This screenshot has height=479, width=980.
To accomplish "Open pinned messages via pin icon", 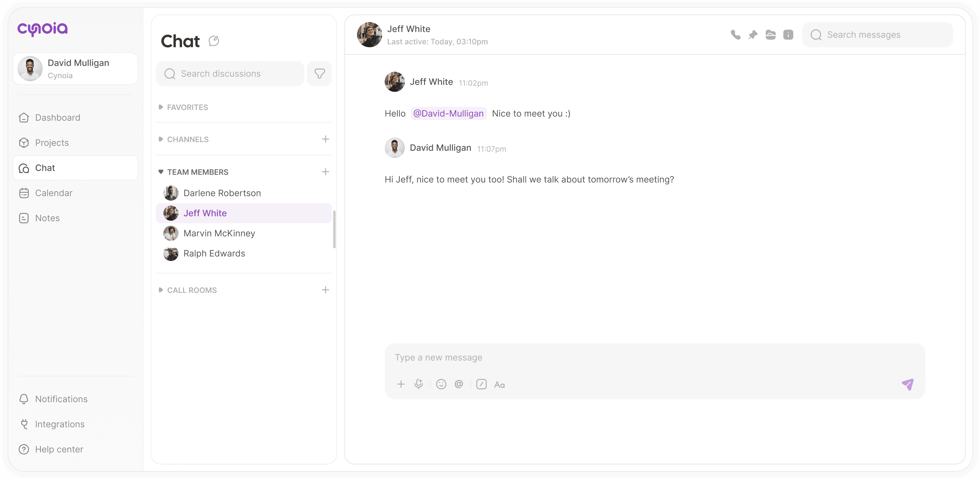I will coord(753,35).
